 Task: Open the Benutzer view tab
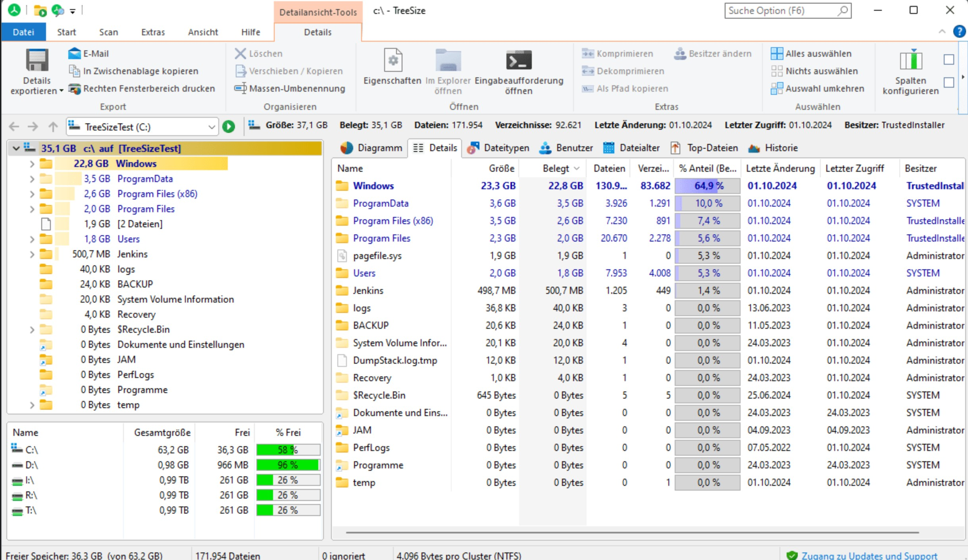click(x=566, y=148)
